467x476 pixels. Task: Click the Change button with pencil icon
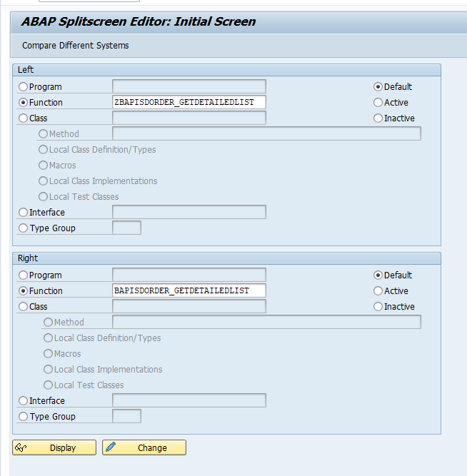coord(144,447)
